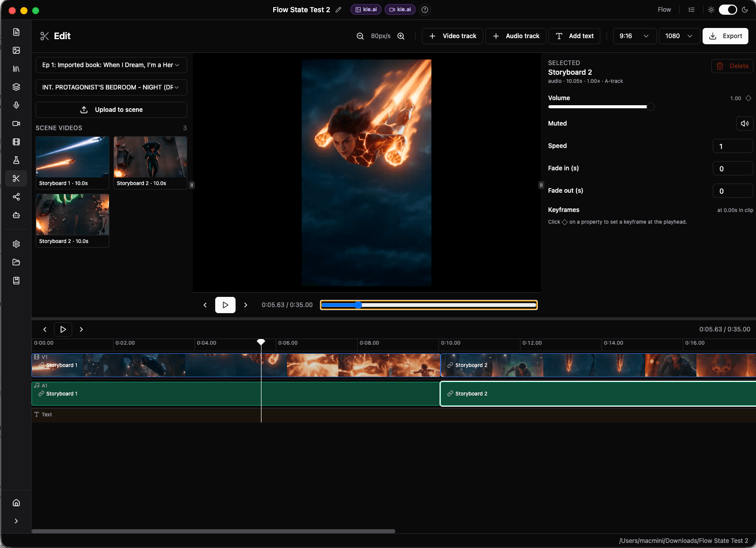
Task: Click Flow label in top bar
Action: (x=664, y=10)
